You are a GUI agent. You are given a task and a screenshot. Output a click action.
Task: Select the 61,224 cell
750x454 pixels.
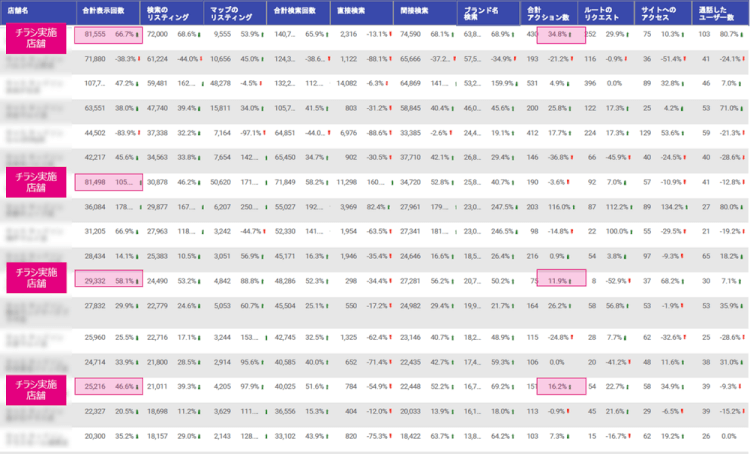click(157, 59)
